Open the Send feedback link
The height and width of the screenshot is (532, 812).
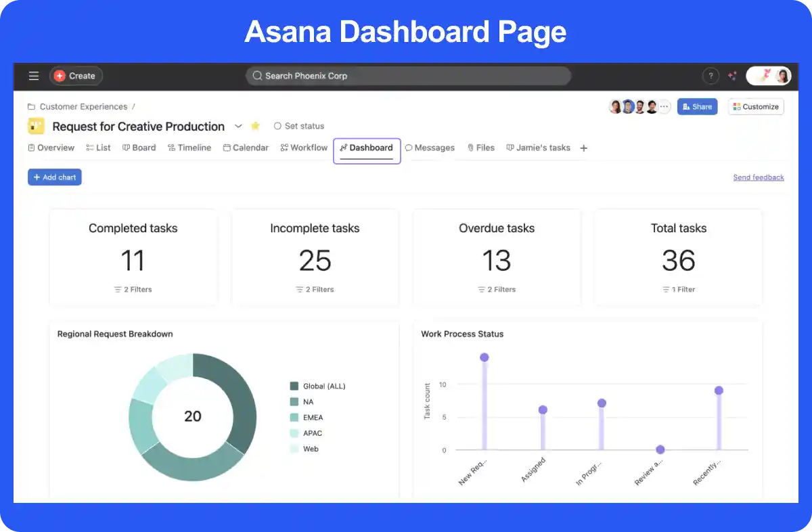(x=759, y=177)
